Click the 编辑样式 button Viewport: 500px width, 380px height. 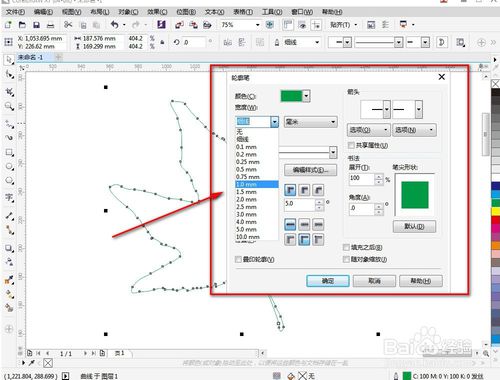coord(310,170)
